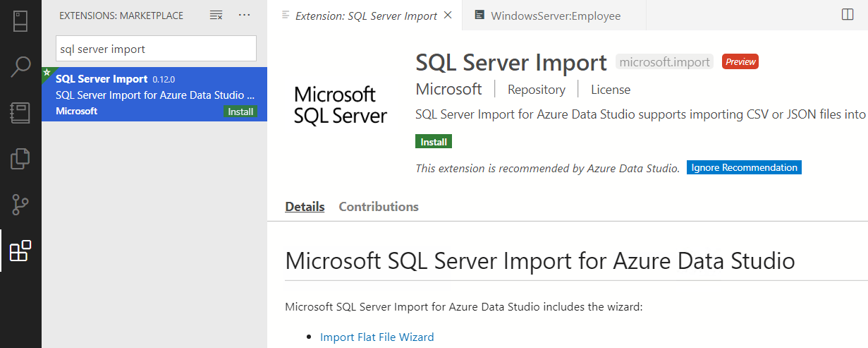The height and width of the screenshot is (348, 868).
Task: Open the Repository link
Action: click(x=537, y=90)
